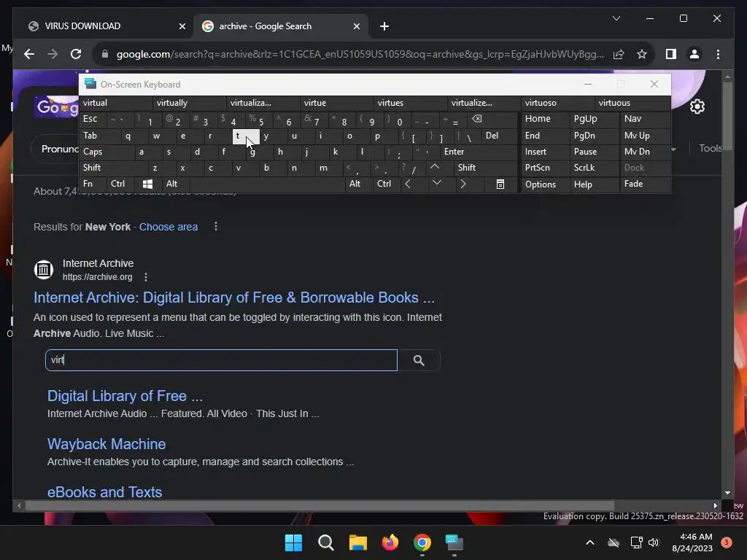
Task: Click the vertical scrollbar down arrow
Action: tap(727, 493)
